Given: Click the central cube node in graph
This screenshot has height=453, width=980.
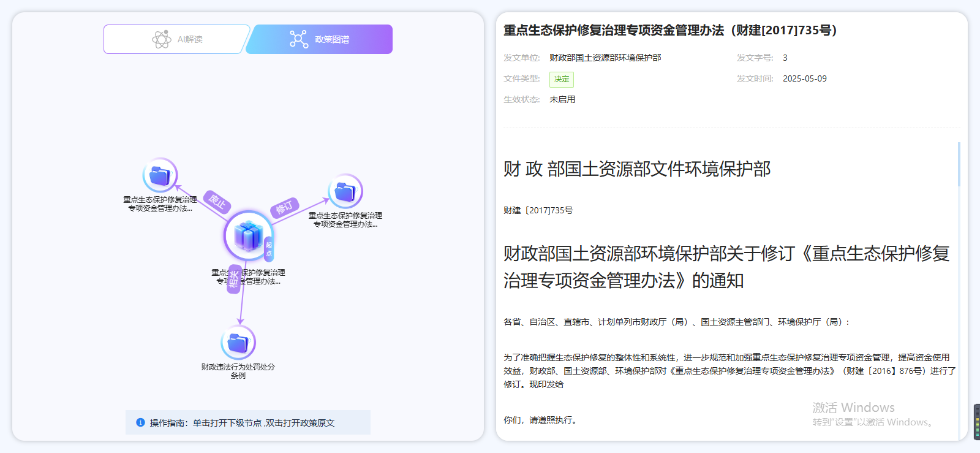Looking at the screenshot, I should pos(248,236).
